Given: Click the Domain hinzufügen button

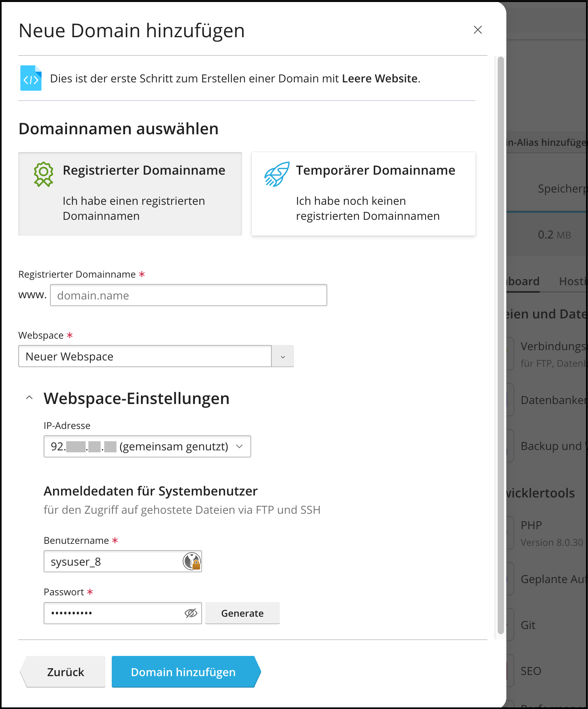Looking at the screenshot, I should pyautogui.click(x=186, y=672).
